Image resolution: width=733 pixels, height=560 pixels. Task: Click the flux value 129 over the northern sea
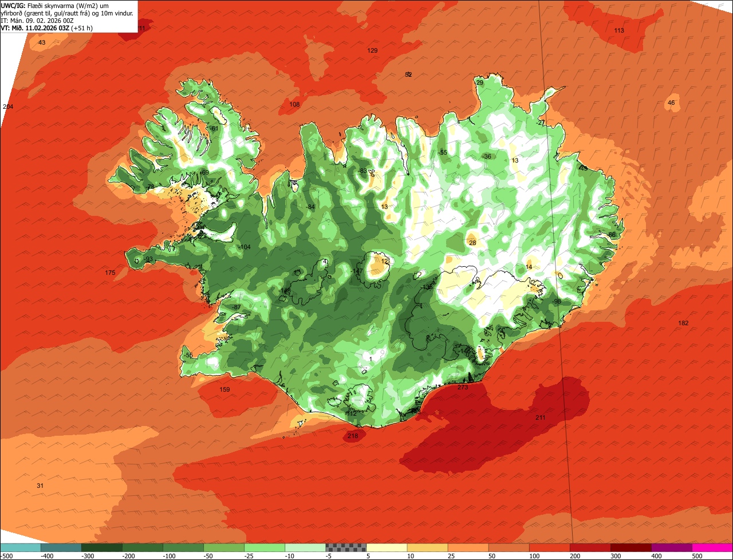(372, 50)
